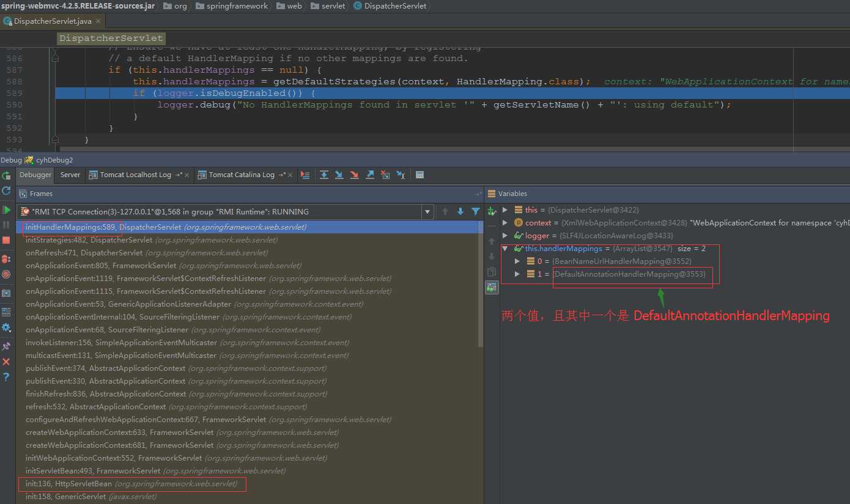Select next frame down arrow

(460, 211)
